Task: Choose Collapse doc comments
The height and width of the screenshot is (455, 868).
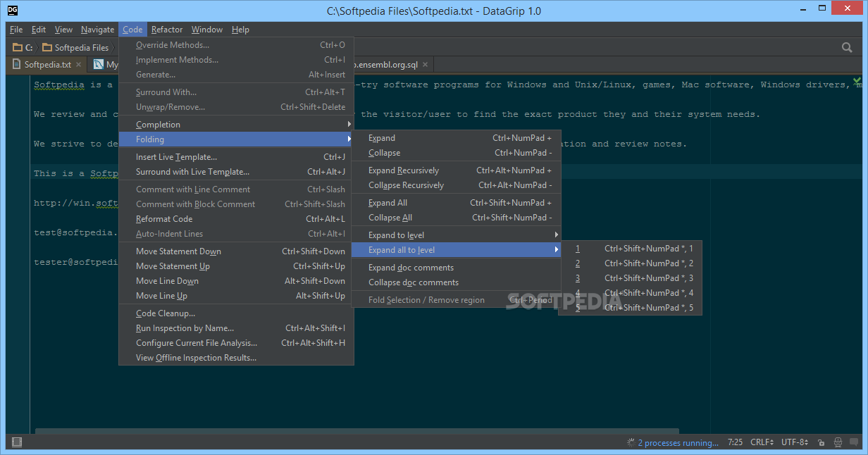Action: (456, 282)
